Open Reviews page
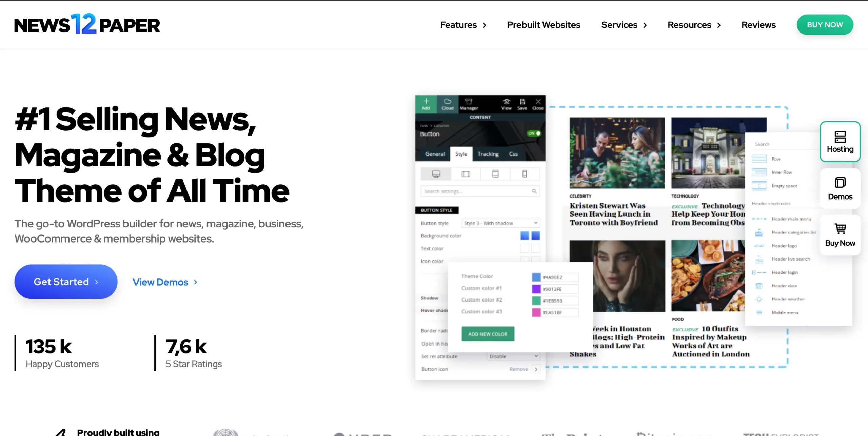Screen dimensions: 868x436 (758, 25)
